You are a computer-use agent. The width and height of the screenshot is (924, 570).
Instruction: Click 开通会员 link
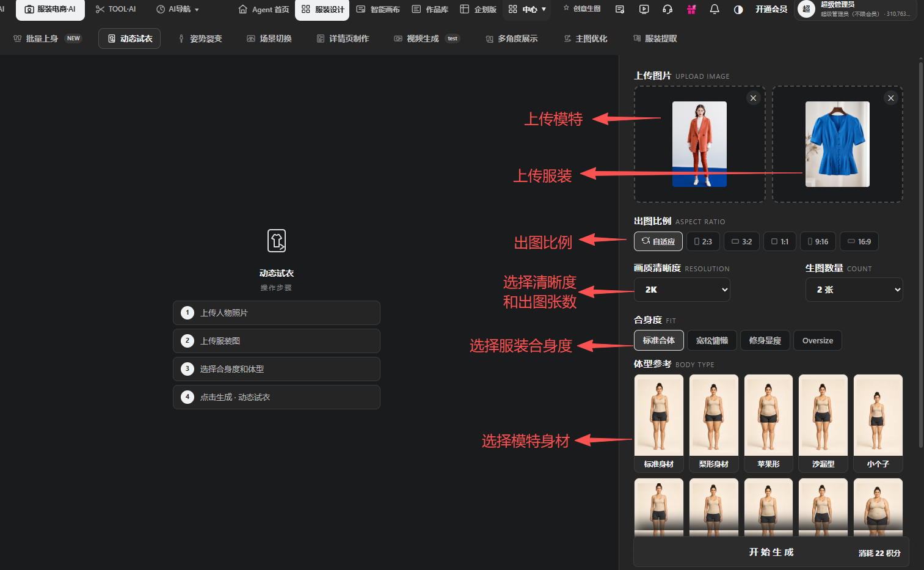click(771, 9)
